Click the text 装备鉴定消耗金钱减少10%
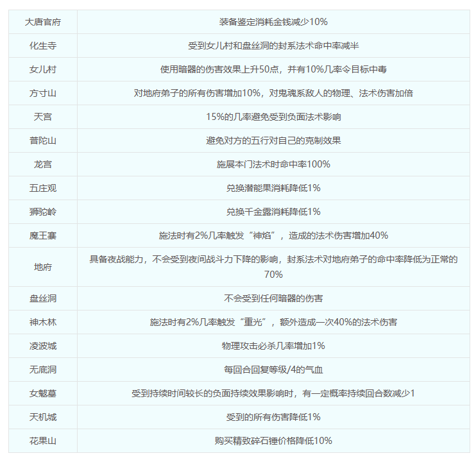Image resolution: width=476 pixels, height=460 pixels. 273,22
